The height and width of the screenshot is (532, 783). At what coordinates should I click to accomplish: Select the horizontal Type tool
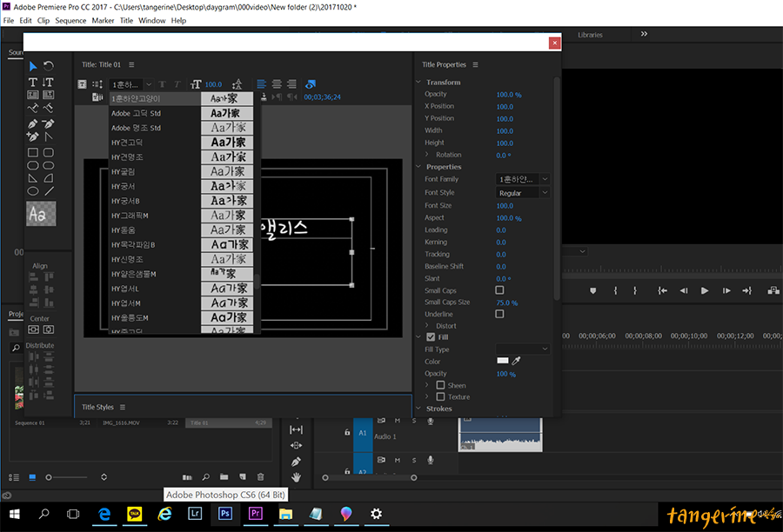coord(33,82)
